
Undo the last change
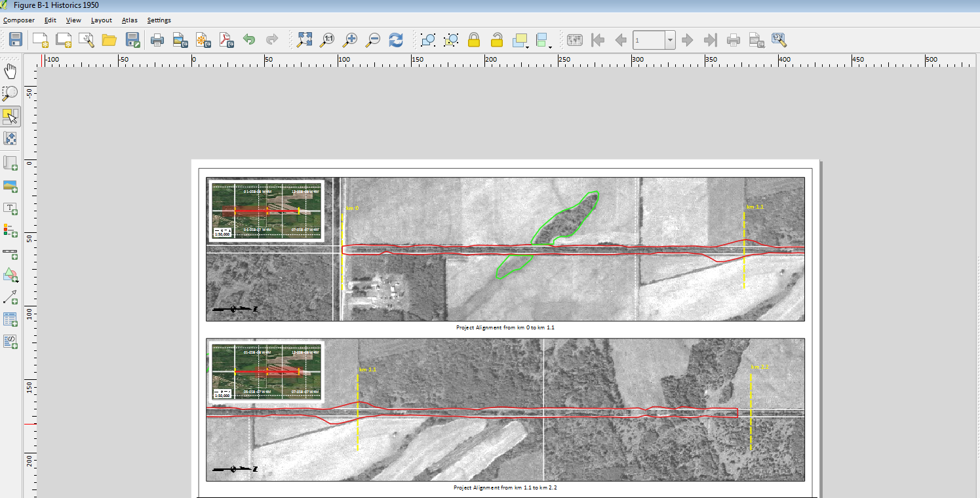(249, 40)
